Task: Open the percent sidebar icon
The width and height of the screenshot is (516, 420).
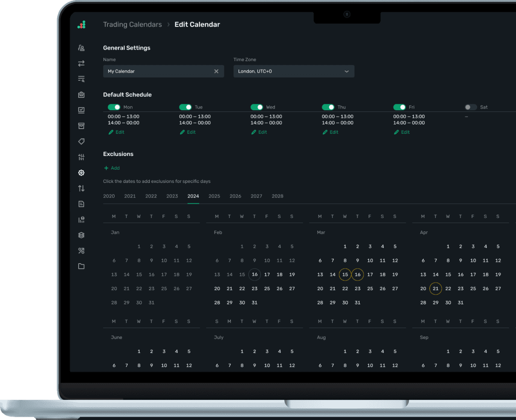Action: [x=81, y=251]
